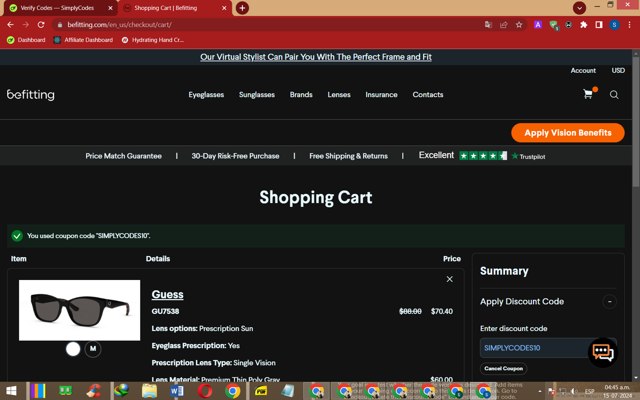Click the Guess sunglasses product thumbnail
The height and width of the screenshot is (400, 640).
pyautogui.click(x=80, y=310)
